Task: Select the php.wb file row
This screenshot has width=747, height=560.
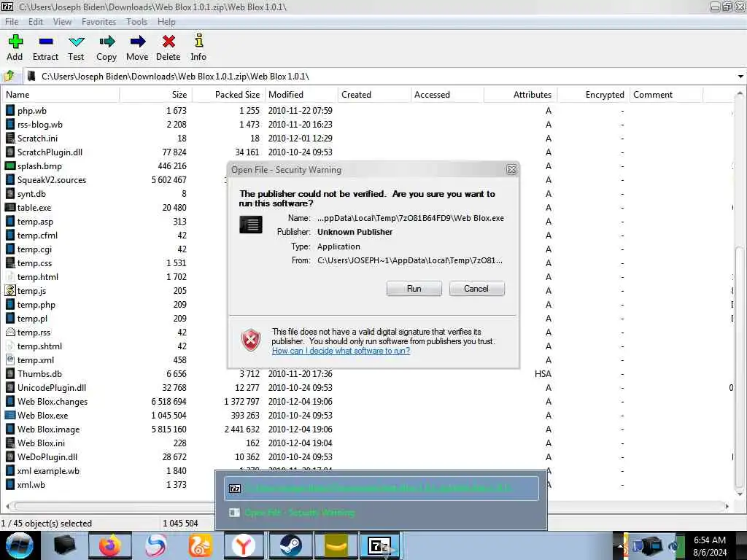Action: 367,111
